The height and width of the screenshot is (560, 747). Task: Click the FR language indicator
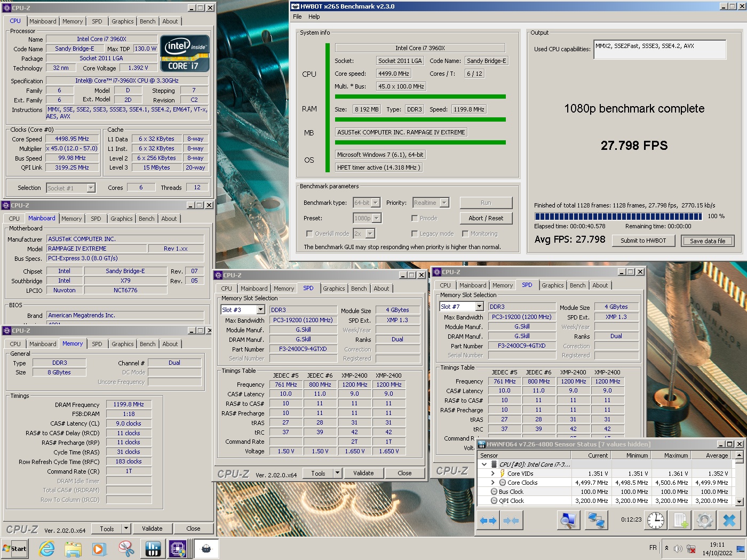pos(653,548)
